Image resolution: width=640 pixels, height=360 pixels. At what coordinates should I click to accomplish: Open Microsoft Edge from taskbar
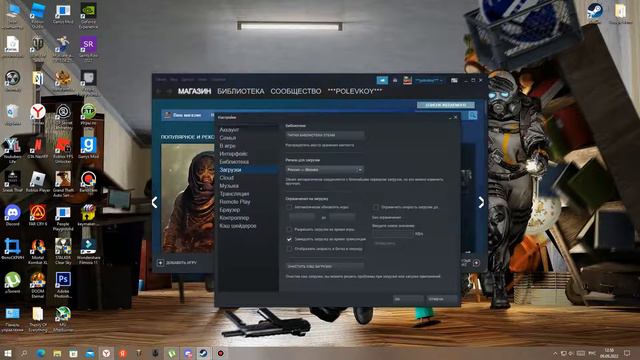click(x=41, y=353)
